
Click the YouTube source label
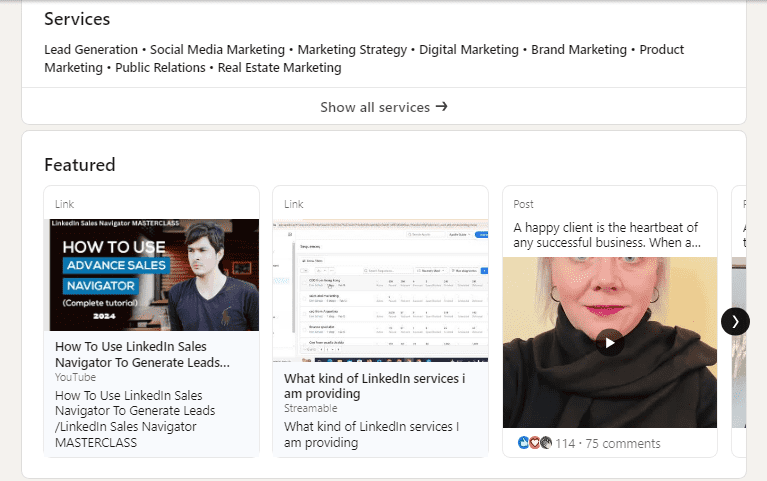(x=75, y=377)
